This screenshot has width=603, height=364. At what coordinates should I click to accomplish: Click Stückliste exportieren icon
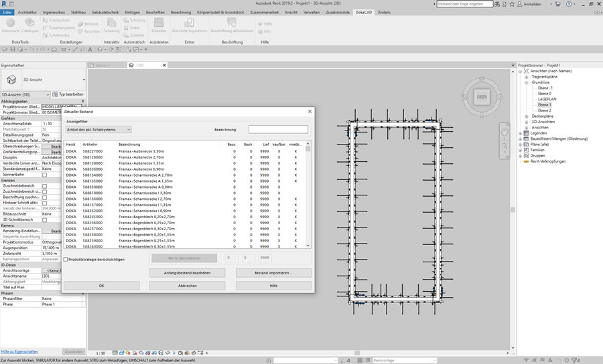[x=189, y=23]
